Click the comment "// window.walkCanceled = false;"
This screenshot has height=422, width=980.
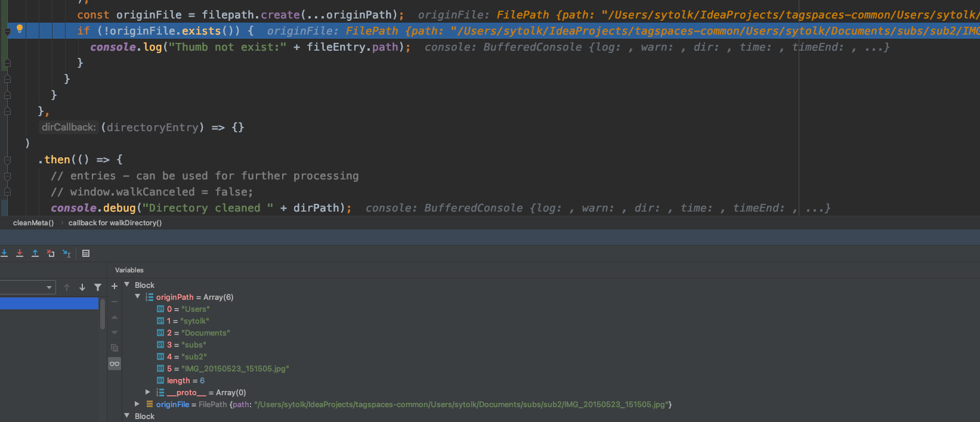[152, 191]
